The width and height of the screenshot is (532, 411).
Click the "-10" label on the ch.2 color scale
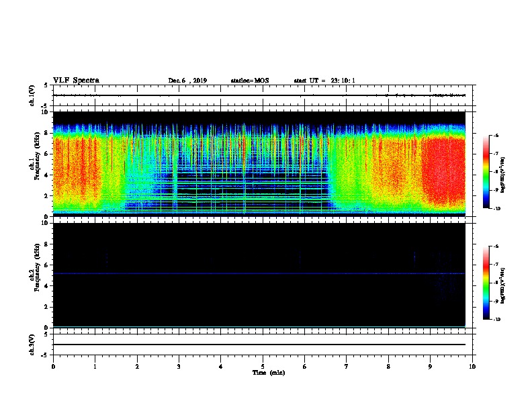497,320
